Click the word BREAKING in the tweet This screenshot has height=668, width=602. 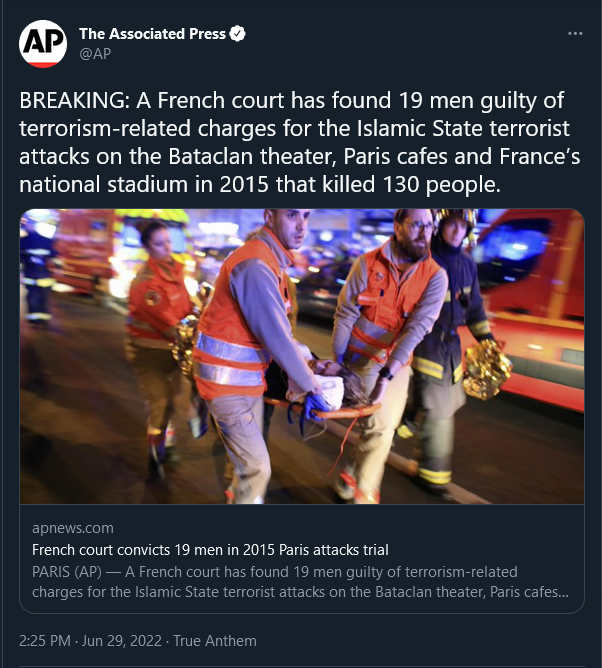(72, 101)
